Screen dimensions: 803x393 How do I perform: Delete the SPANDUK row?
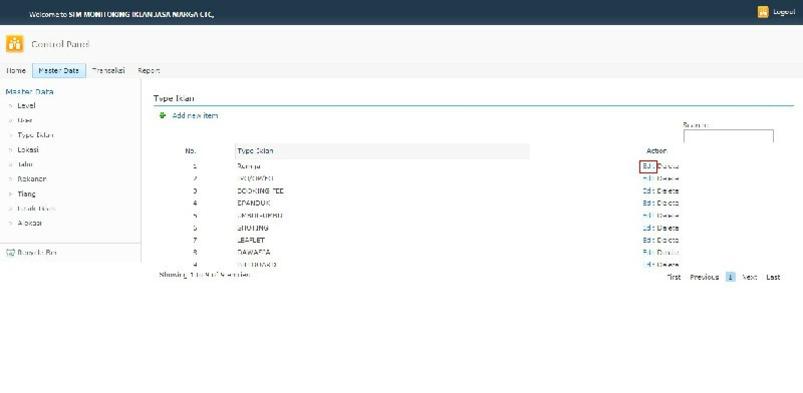(668, 203)
